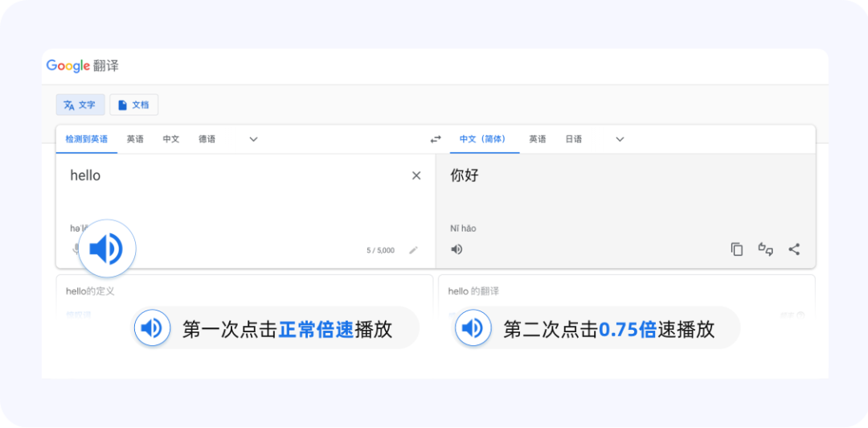Viewport: 868px width, 428px height.
Task: Listen to the 你好 translation audio
Action: (457, 249)
